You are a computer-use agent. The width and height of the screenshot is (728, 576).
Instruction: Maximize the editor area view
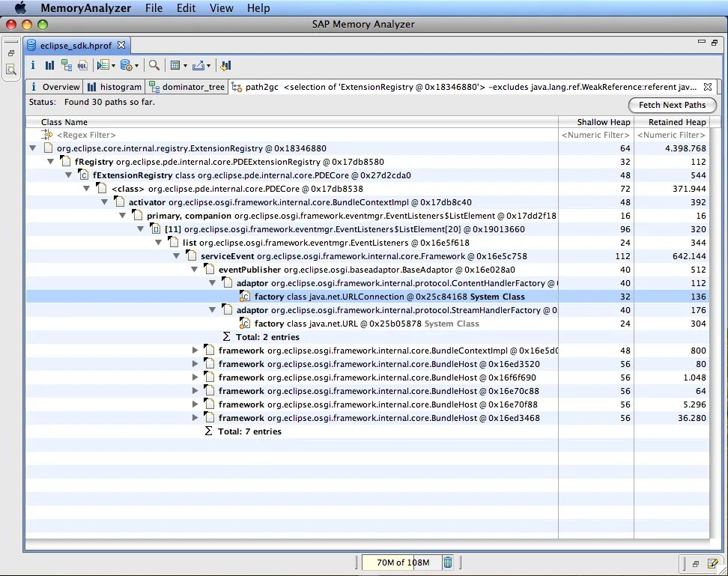pos(715,42)
